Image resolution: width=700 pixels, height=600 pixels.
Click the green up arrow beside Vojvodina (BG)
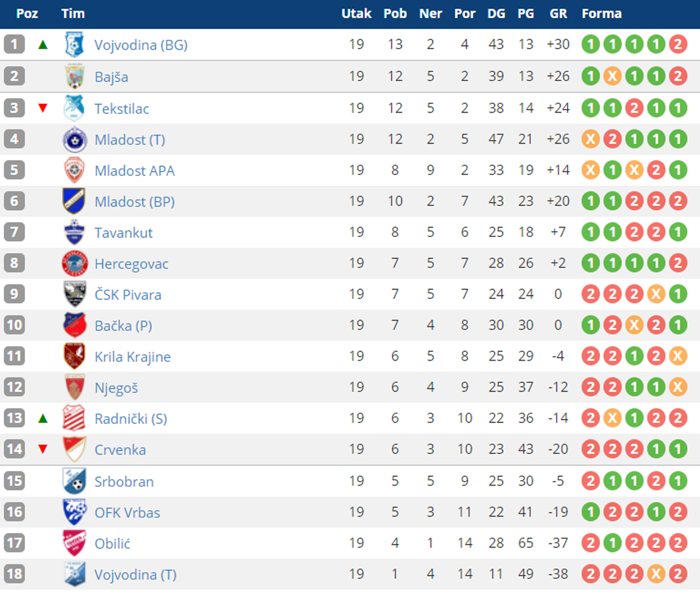43,44
